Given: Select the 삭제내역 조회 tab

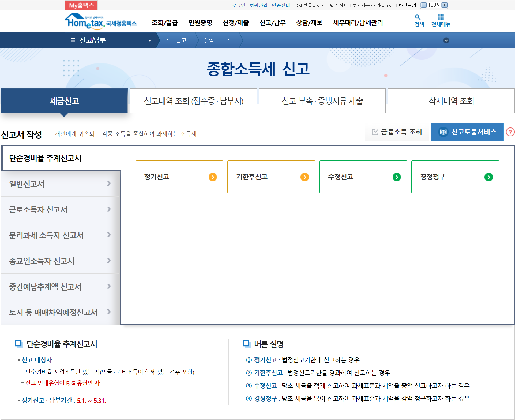Looking at the screenshot, I should (451, 101).
